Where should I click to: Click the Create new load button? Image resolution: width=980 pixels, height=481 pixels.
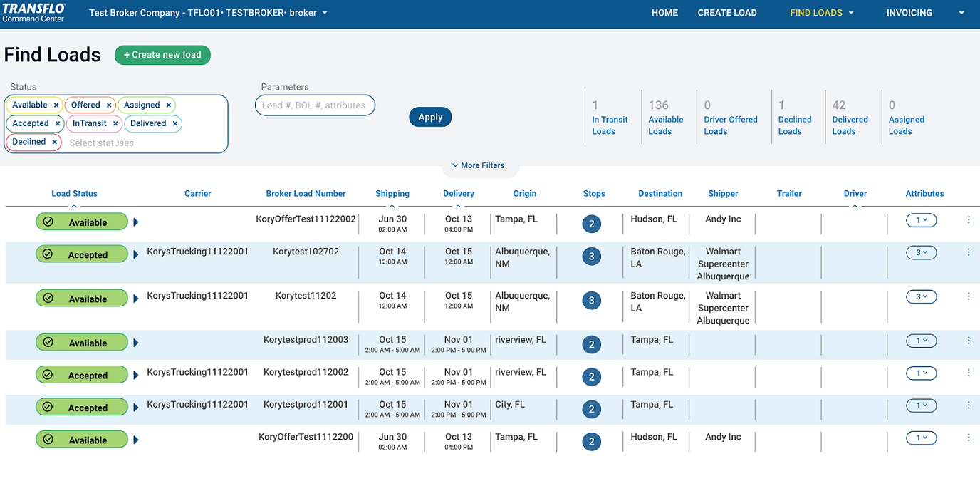coord(162,55)
